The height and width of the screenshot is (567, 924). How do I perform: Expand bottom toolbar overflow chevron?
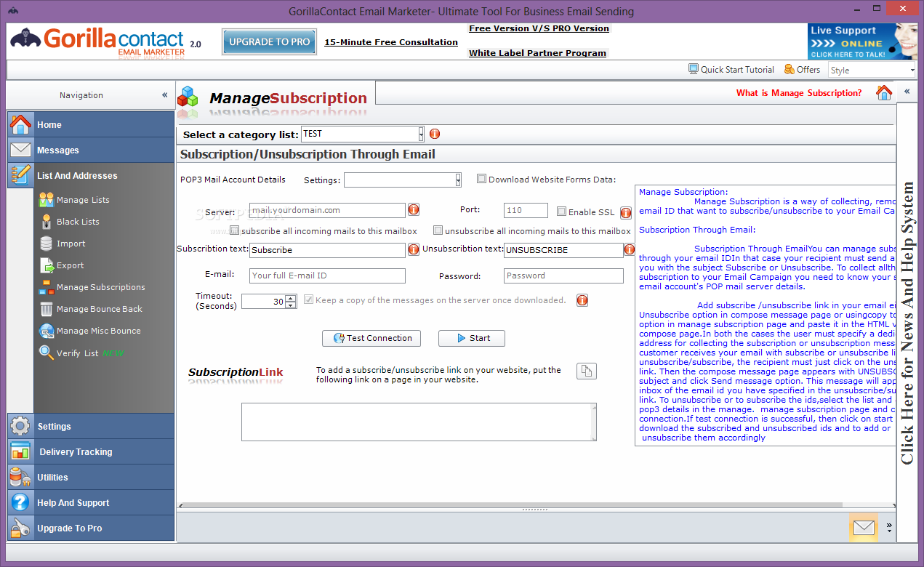(889, 527)
